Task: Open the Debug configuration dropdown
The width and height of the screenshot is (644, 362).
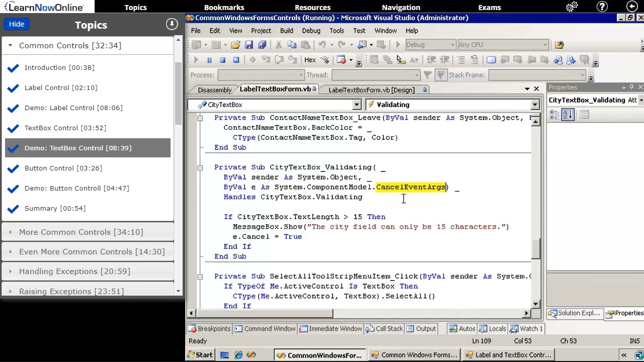Action: pos(453,45)
